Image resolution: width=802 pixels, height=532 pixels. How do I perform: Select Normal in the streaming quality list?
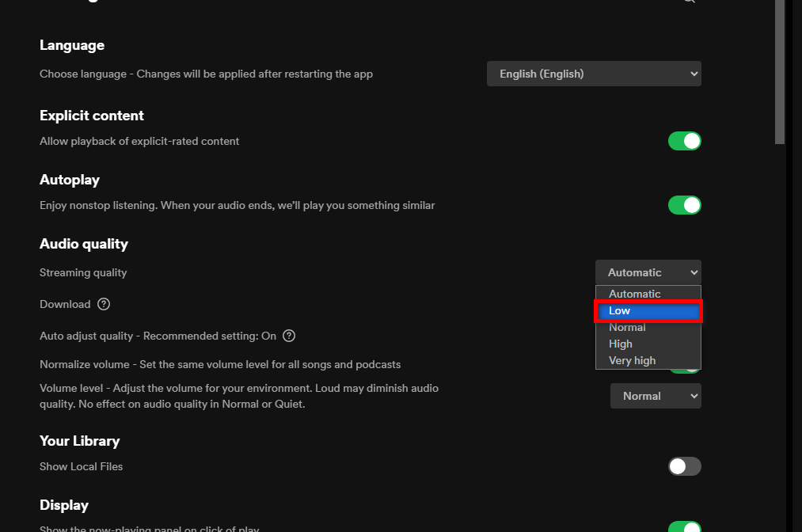tap(627, 328)
